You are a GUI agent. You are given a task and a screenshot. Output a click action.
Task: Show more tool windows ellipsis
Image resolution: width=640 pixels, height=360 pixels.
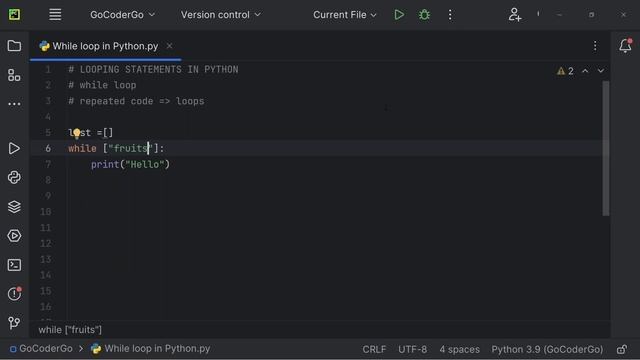[14, 104]
